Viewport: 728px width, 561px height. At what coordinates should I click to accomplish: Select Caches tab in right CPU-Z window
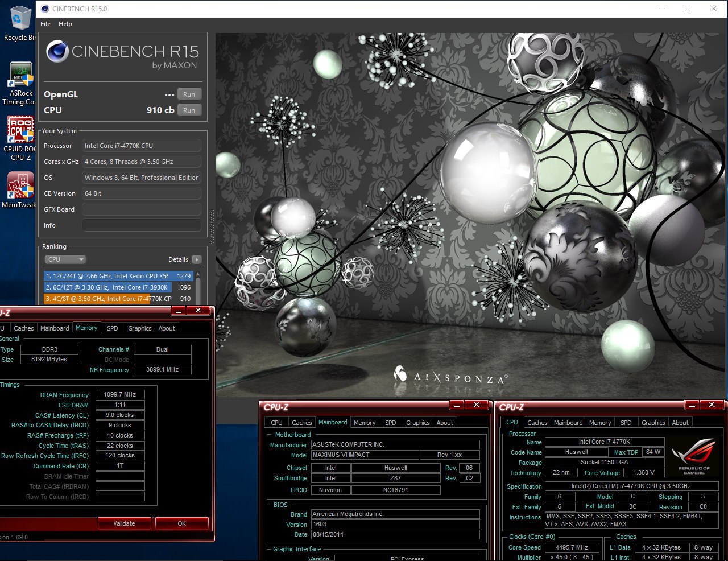point(537,423)
